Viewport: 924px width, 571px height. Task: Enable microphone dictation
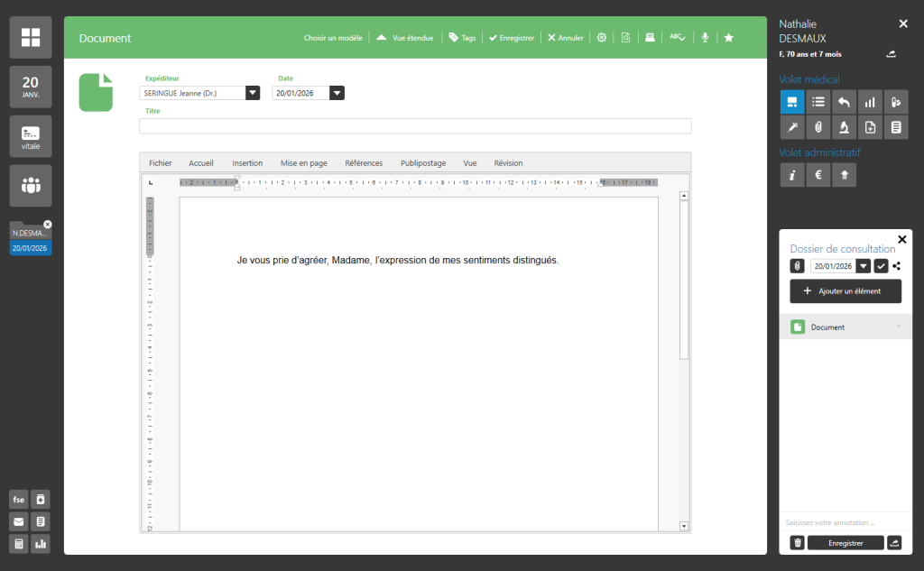705,37
